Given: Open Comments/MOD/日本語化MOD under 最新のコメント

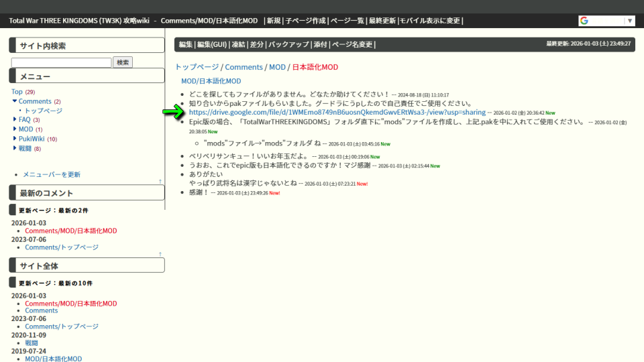Looking at the screenshot, I should 71,231.
